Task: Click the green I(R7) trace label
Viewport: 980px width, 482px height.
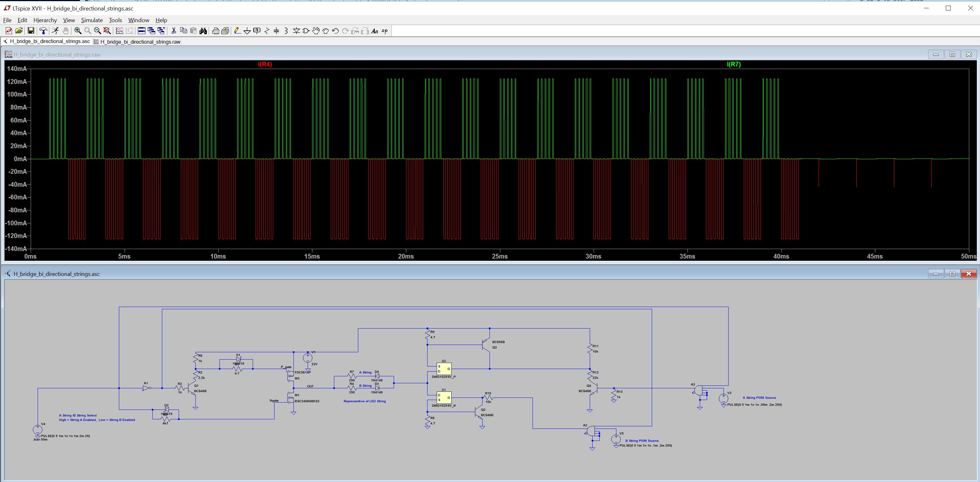Action: (733, 64)
